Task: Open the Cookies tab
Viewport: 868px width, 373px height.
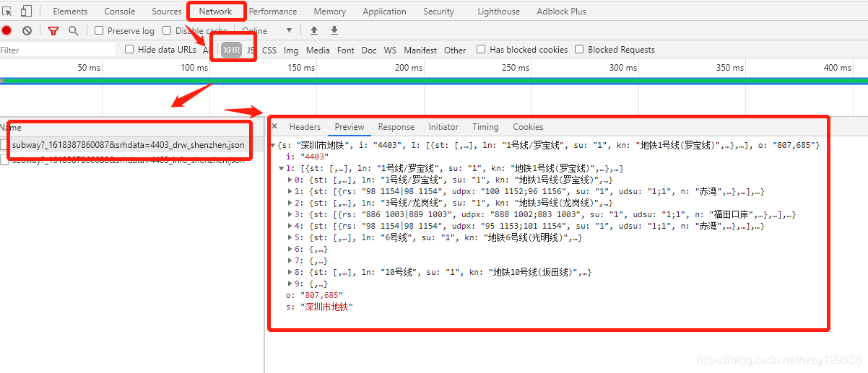Action: (528, 127)
